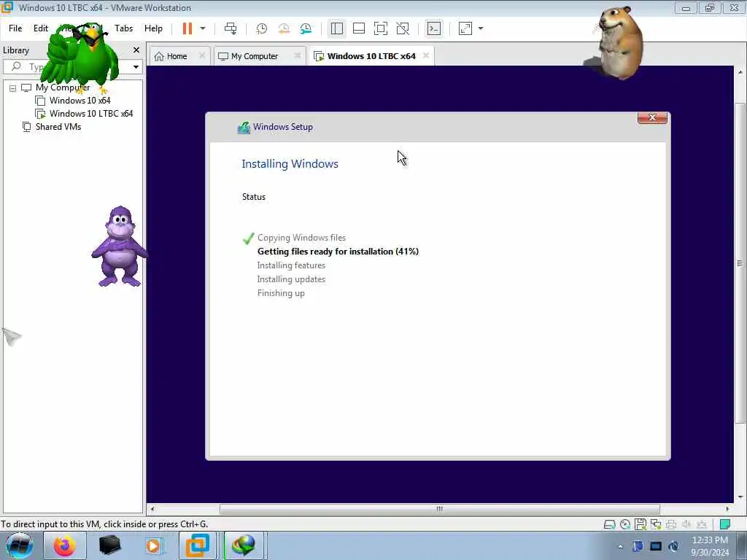Toggle the library sidebar view icon
Image resolution: width=747 pixels, height=560 pixels.
[337, 28]
